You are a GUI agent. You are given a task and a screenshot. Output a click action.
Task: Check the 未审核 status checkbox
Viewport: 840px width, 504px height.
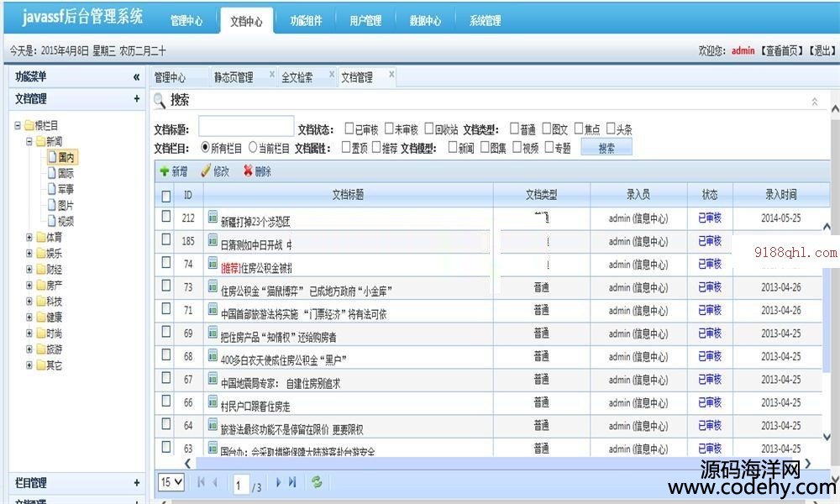coord(390,129)
